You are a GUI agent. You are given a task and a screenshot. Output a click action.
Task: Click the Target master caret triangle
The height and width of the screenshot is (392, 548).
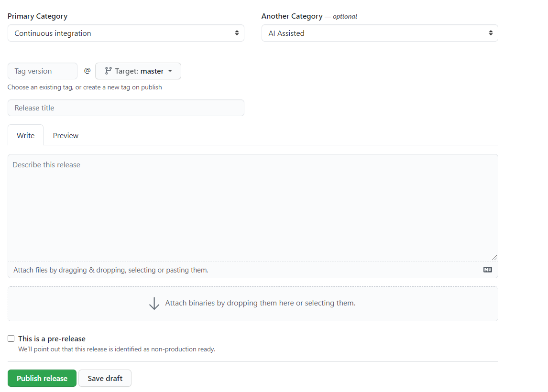(x=170, y=71)
